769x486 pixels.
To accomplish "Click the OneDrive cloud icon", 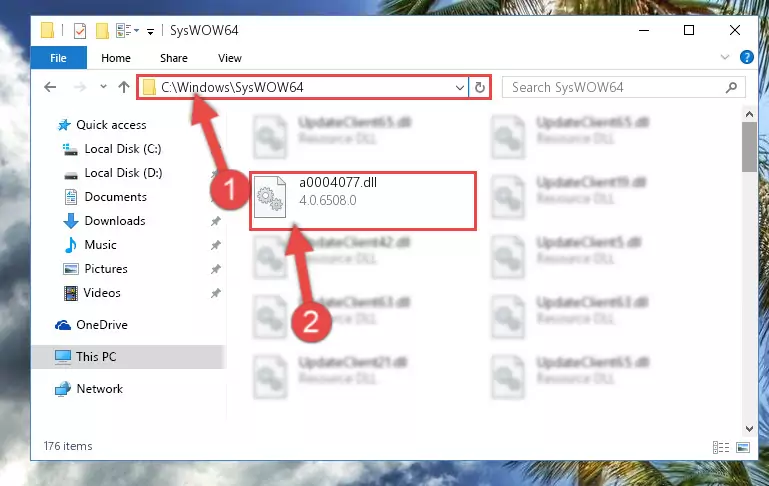I will [x=63, y=325].
